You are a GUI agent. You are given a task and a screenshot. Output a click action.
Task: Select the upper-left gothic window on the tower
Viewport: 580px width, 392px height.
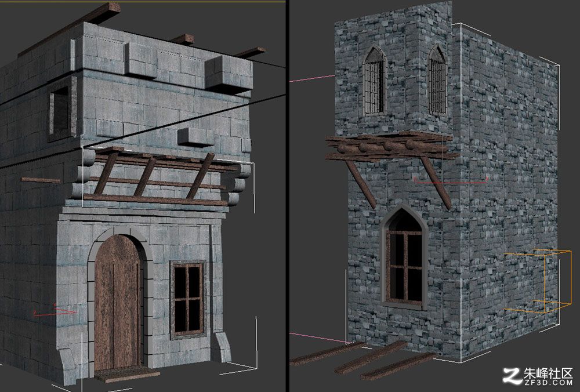click(375, 80)
